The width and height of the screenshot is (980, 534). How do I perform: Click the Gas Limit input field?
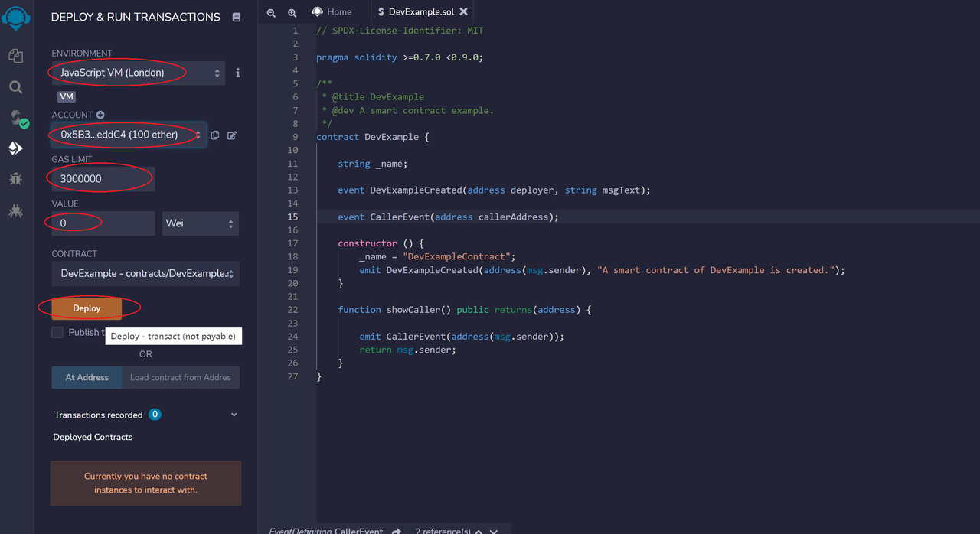(x=103, y=179)
